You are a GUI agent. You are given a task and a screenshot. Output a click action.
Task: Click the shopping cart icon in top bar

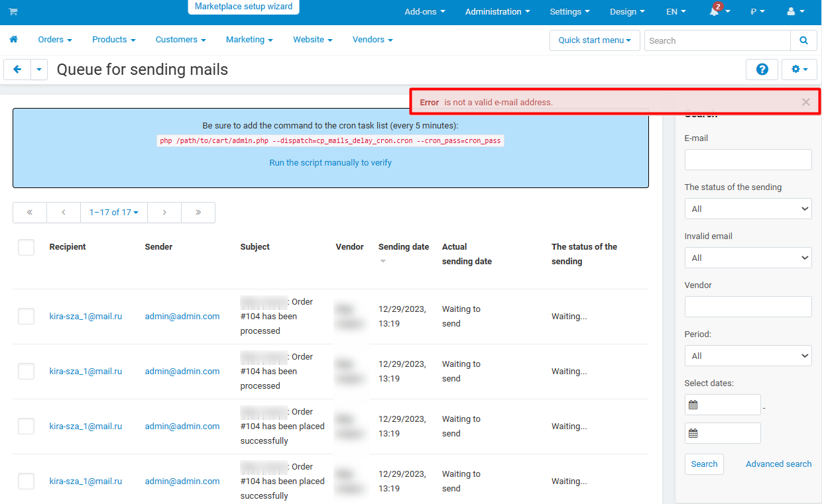pyautogui.click(x=13, y=12)
